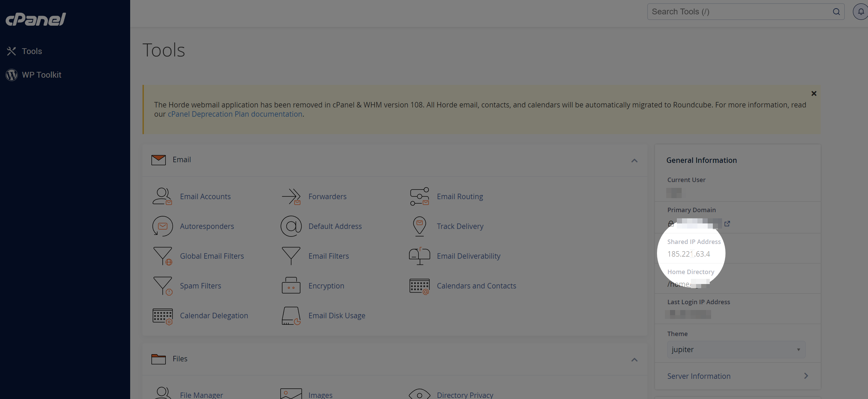Click the Global Email Filters funnel icon

pos(162,256)
